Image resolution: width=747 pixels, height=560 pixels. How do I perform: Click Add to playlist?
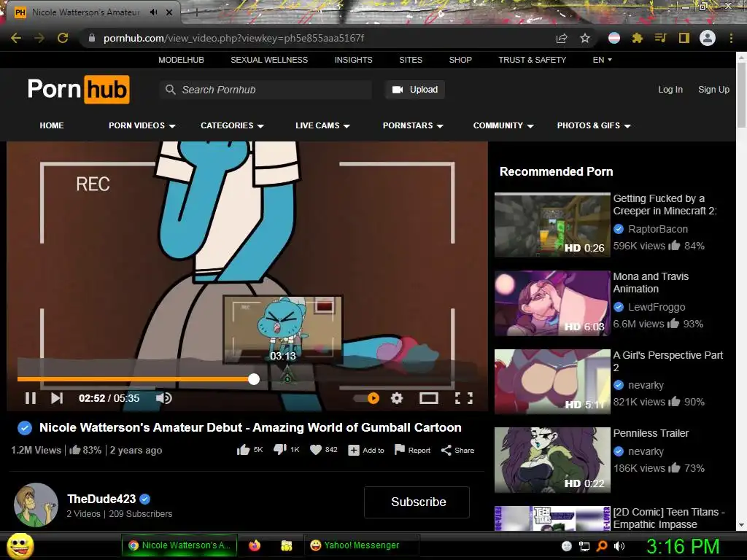tap(366, 450)
